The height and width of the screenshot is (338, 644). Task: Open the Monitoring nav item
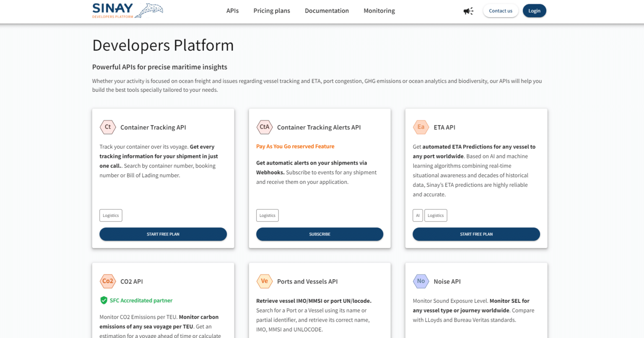tap(379, 11)
